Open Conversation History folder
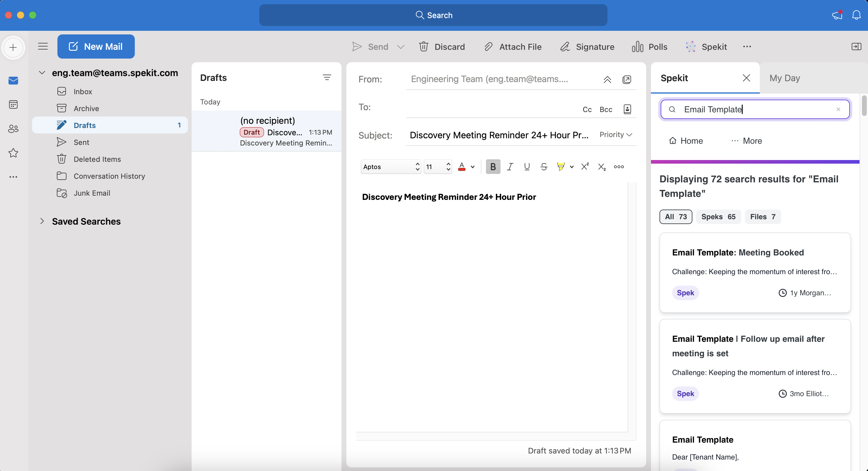 point(109,176)
